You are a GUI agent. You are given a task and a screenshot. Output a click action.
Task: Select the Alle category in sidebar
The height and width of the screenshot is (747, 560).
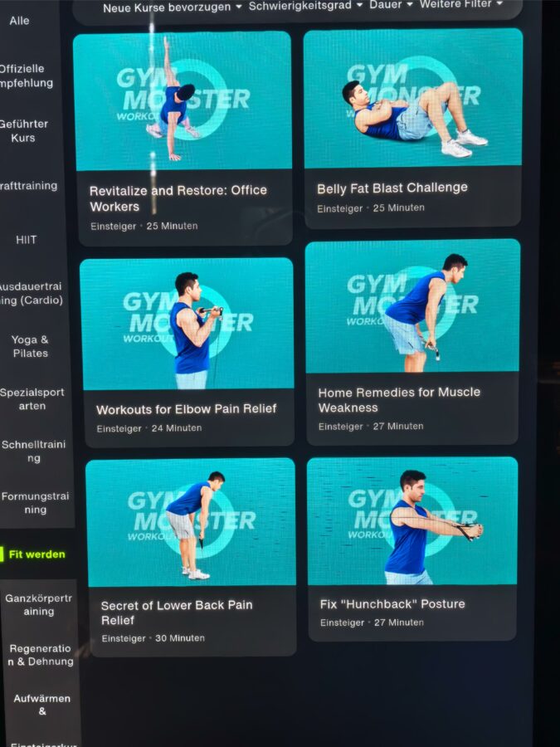coord(19,21)
